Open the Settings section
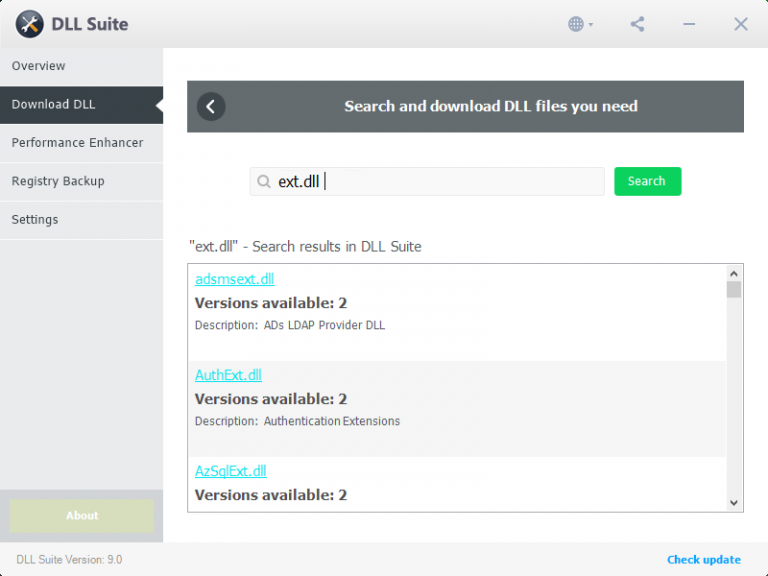The width and height of the screenshot is (768, 576). point(81,219)
